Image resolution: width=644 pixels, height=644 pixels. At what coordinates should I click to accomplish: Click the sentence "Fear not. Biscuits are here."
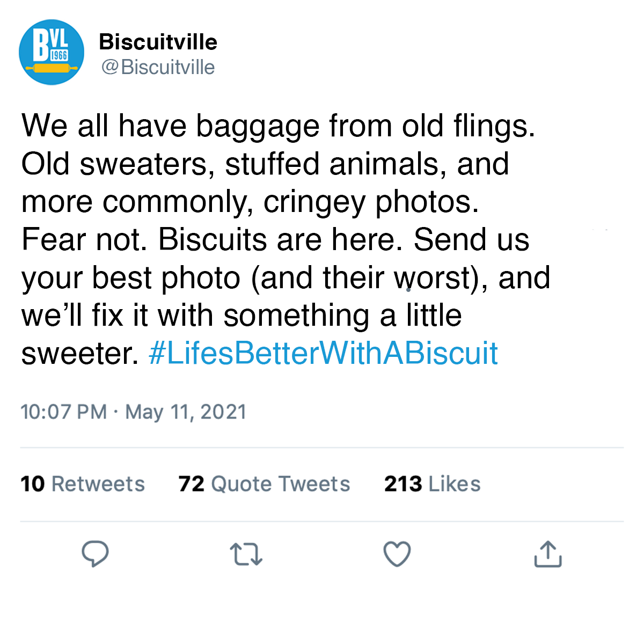click(x=212, y=239)
